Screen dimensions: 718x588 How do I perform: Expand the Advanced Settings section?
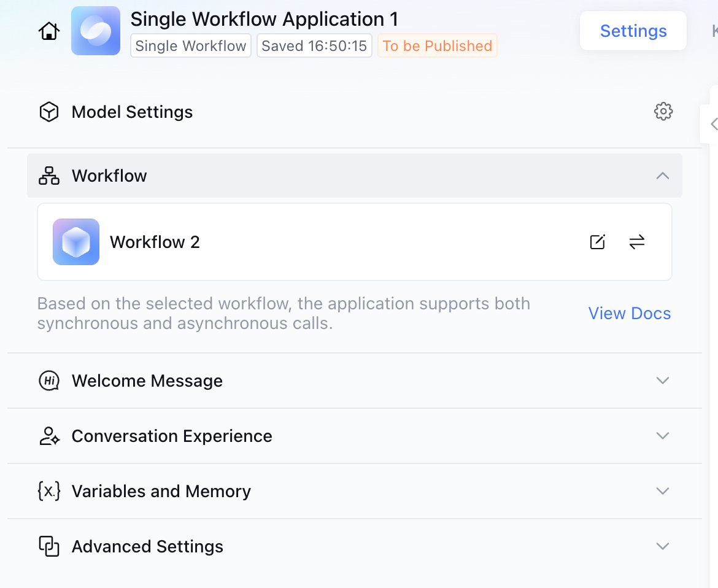(x=662, y=546)
